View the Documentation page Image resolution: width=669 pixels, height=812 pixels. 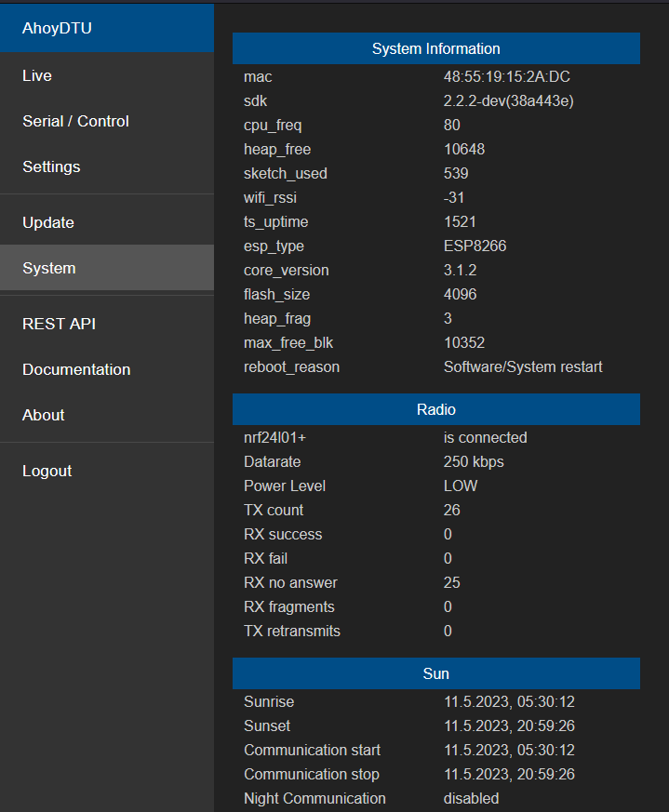76,369
